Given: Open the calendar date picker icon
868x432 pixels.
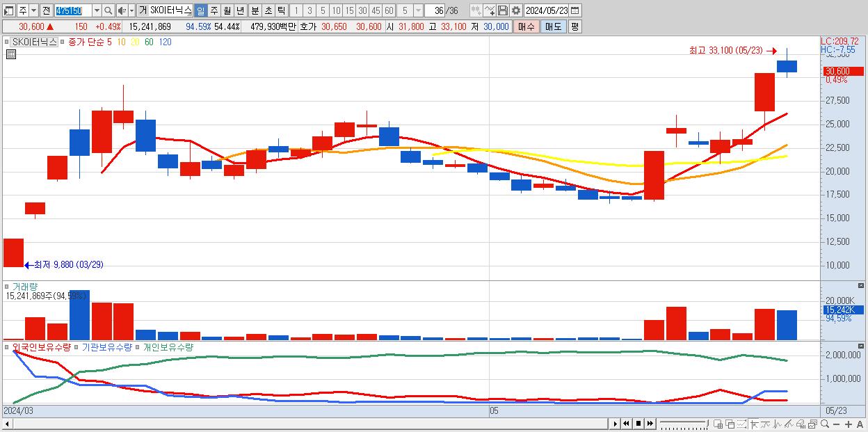Looking at the screenshot, I should coord(574,10).
